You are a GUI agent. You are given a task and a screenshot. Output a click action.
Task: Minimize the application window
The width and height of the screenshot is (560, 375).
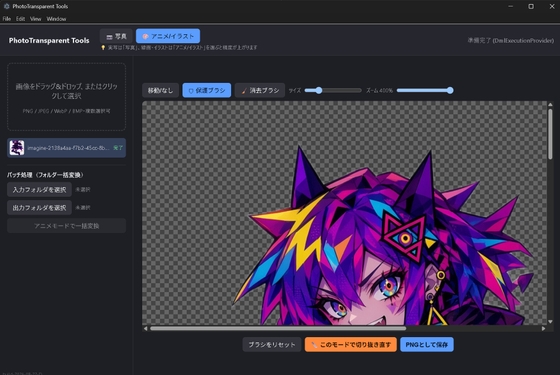point(511,6)
